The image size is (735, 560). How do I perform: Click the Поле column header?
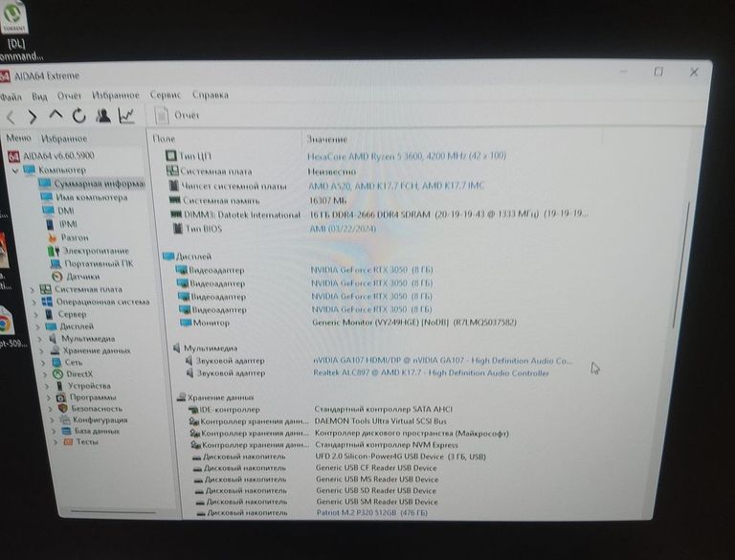pyautogui.click(x=164, y=139)
